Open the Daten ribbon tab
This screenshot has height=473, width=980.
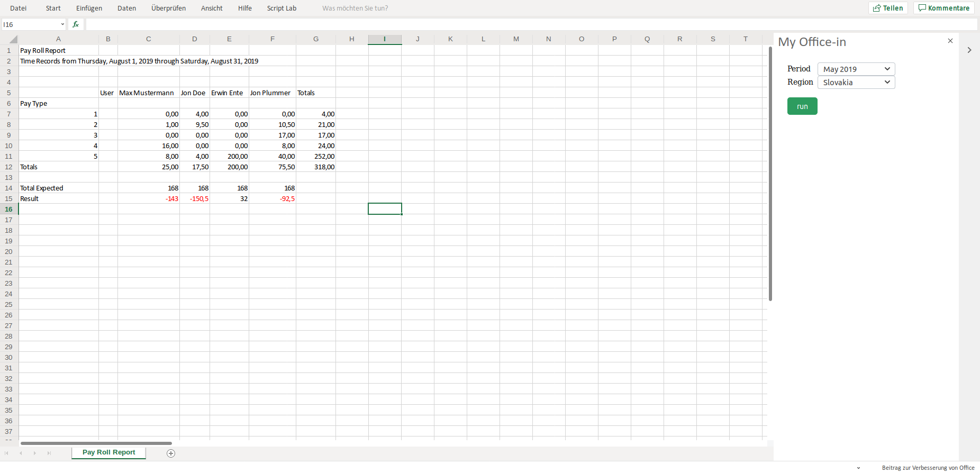[x=127, y=8]
